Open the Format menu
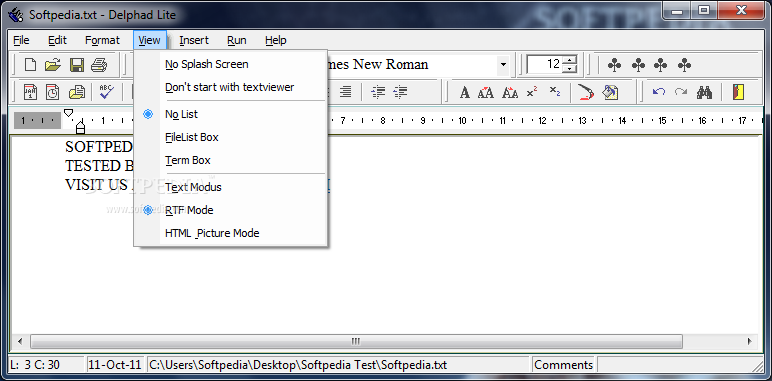Image resolution: width=772 pixels, height=381 pixels. pyautogui.click(x=102, y=40)
